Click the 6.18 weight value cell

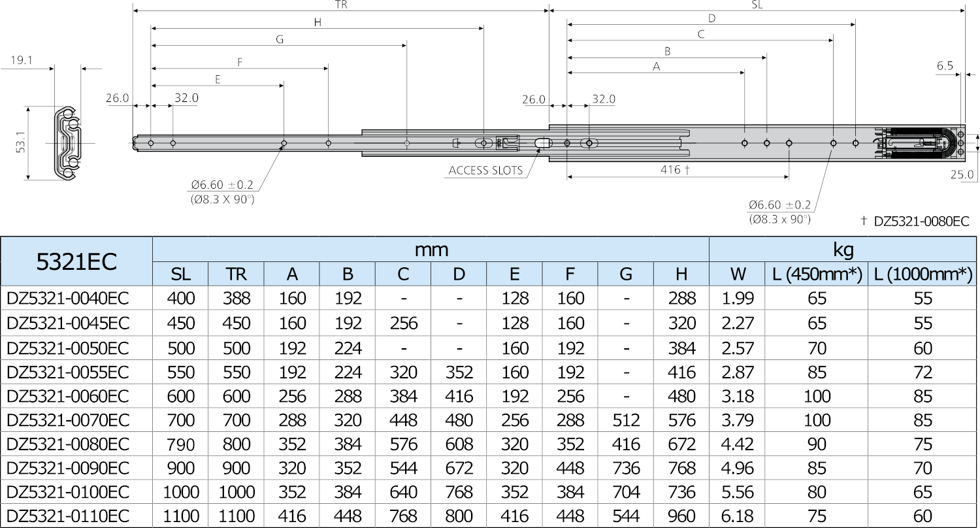737,516
